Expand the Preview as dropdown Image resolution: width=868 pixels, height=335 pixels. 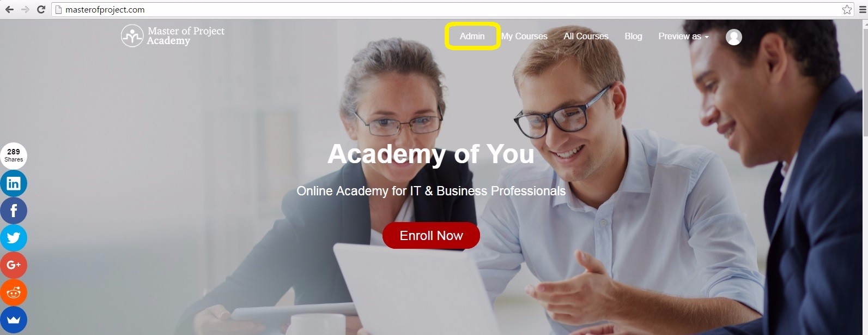tap(683, 37)
